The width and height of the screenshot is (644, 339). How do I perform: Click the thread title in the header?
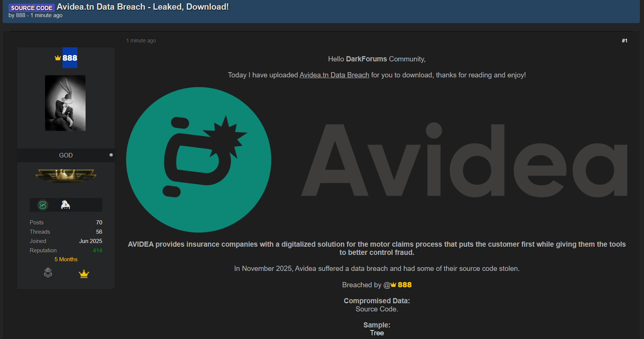[x=142, y=7]
